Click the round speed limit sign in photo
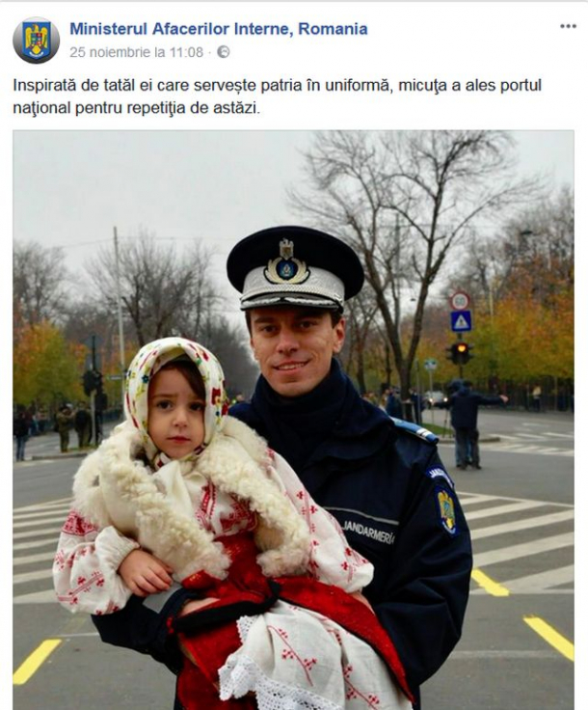Viewport: 588px width, 710px height. tap(460, 301)
